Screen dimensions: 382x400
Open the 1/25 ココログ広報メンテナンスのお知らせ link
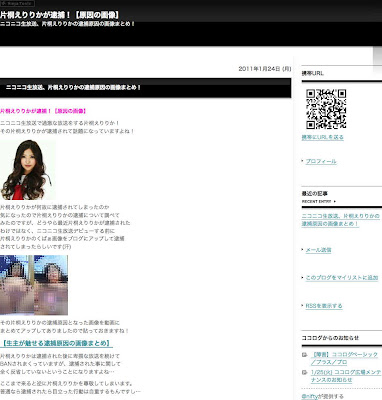(346, 376)
